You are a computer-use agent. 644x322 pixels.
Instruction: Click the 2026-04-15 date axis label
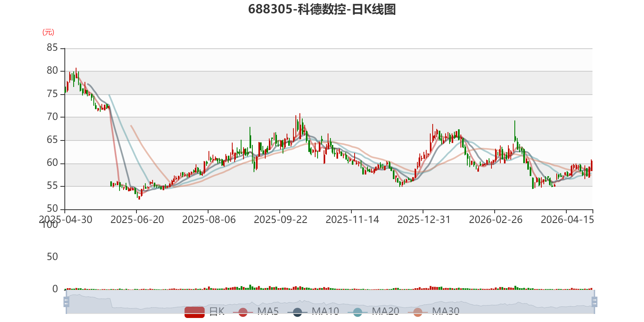(567, 219)
